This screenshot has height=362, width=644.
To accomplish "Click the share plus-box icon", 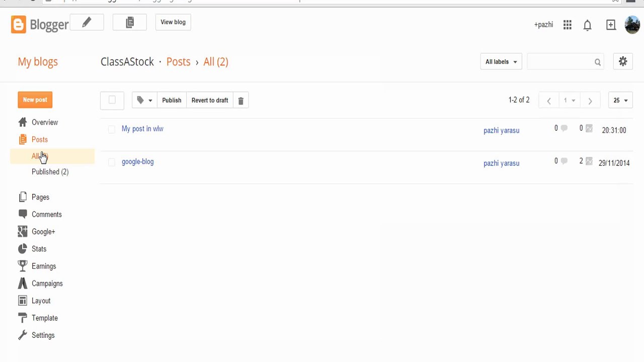I will coord(611,25).
